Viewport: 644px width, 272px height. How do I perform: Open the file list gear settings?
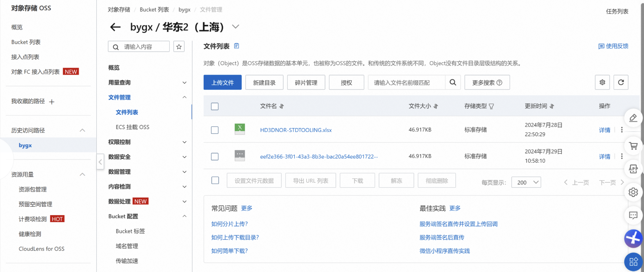click(602, 82)
